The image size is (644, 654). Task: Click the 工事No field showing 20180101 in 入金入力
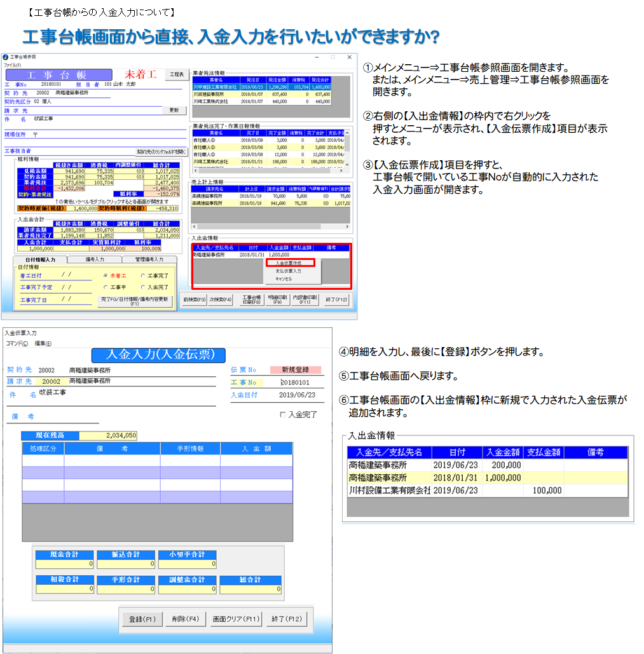point(297,383)
